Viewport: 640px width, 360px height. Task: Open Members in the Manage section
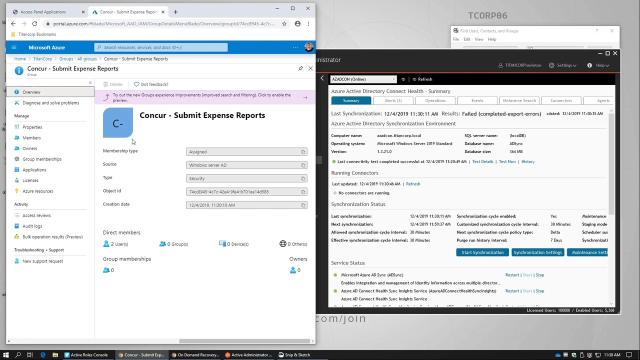coord(31,138)
